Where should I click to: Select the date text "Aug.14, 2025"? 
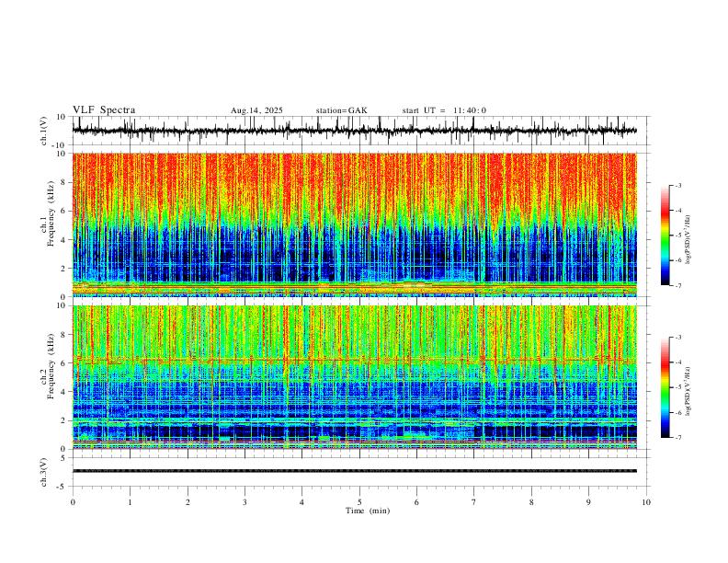pos(256,110)
